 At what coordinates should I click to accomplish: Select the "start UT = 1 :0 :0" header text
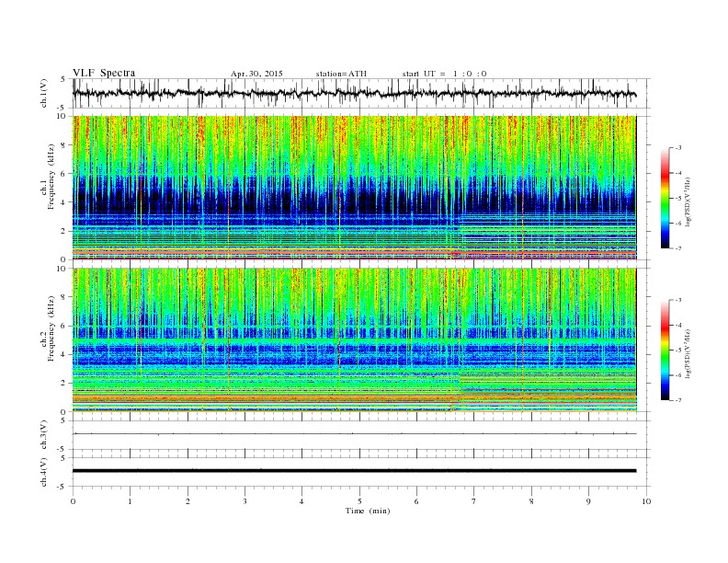444,74
